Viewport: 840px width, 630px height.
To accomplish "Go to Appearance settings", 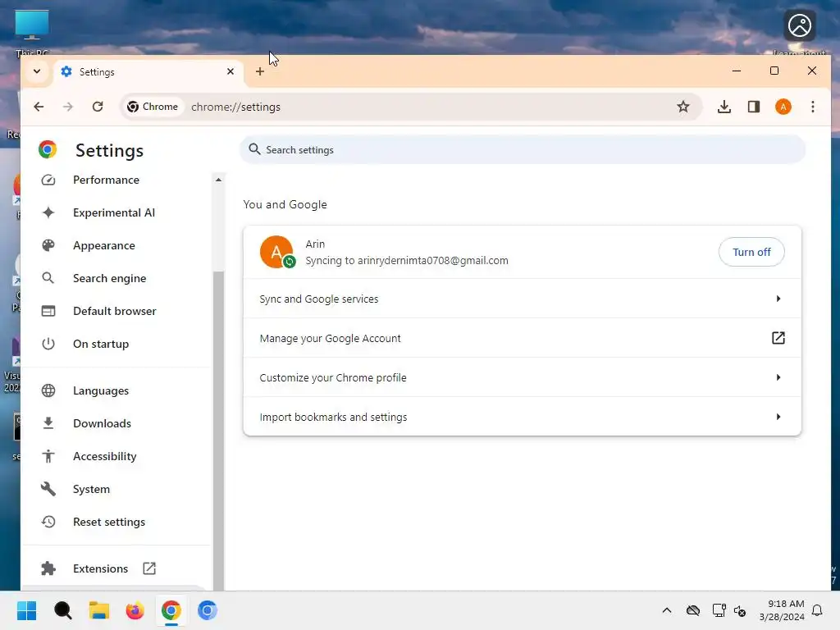I will click(104, 245).
